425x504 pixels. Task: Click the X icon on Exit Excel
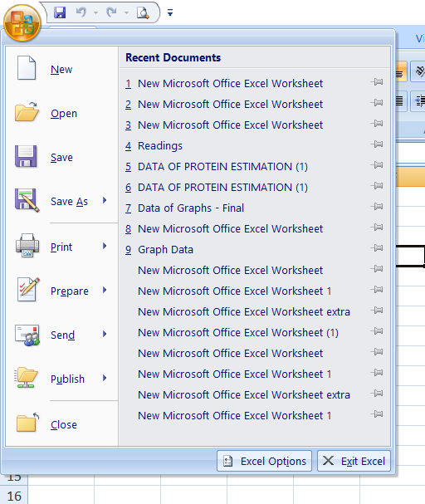328,461
